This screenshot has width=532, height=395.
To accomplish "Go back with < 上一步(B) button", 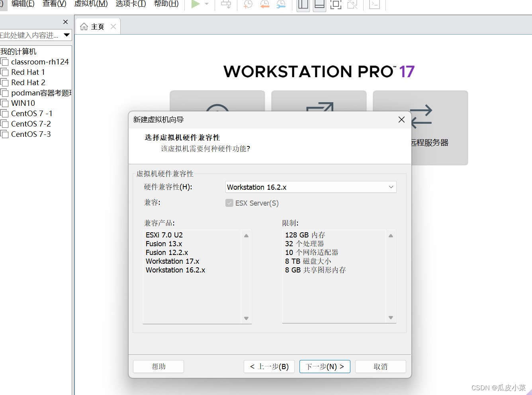I will tap(269, 366).
